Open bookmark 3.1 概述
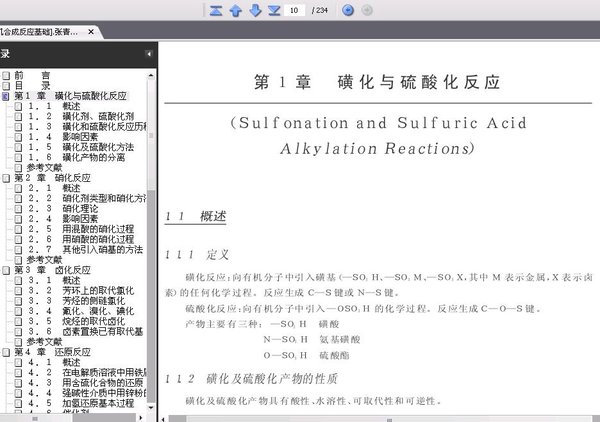 [54, 280]
